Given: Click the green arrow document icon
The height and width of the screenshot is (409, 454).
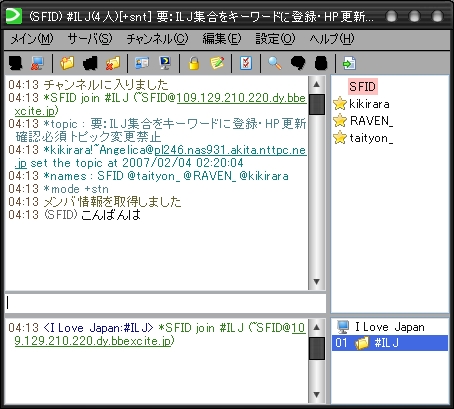Looking at the screenshot, I should pyautogui.click(x=349, y=63).
